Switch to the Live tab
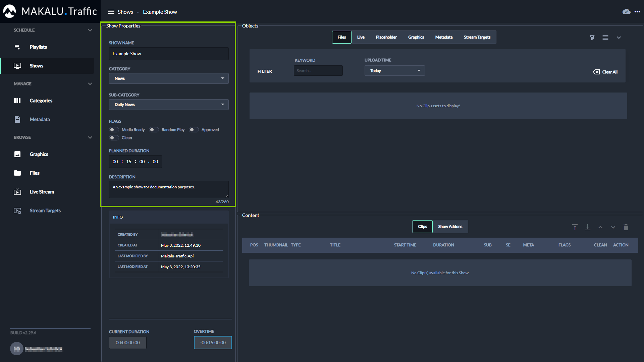The height and width of the screenshot is (362, 644). [x=361, y=37]
